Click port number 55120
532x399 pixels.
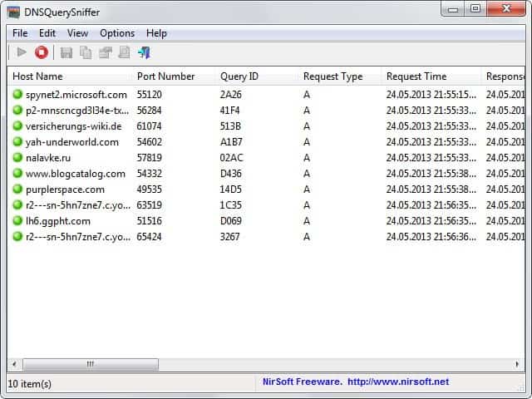point(150,95)
